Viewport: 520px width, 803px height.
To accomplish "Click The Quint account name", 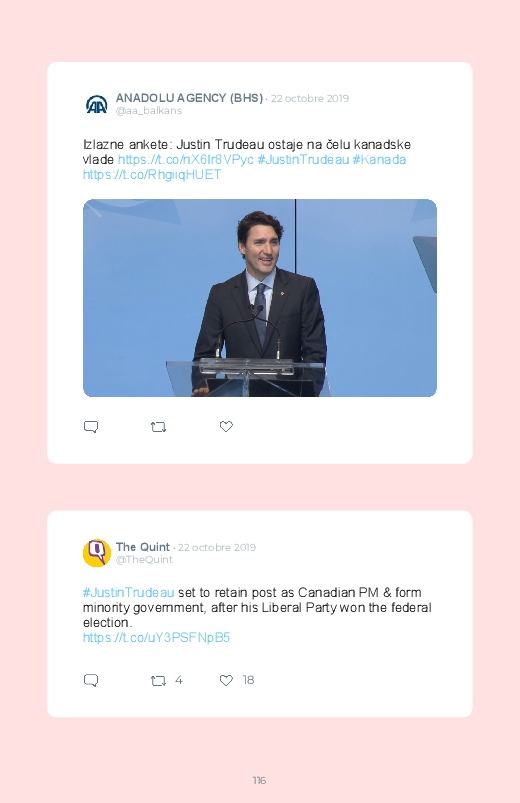I will pos(142,547).
